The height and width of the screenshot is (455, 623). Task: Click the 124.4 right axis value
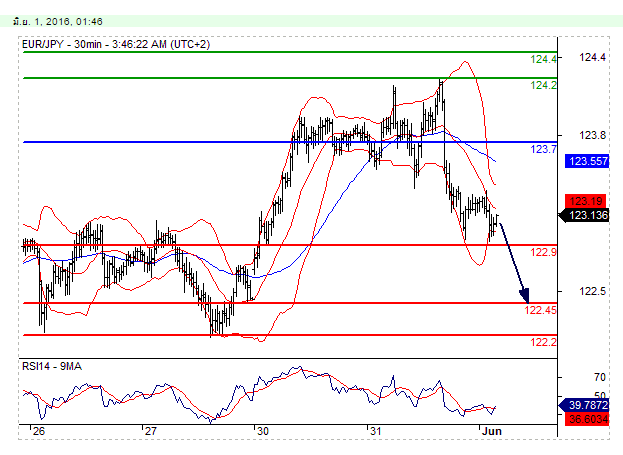point(592,58)
